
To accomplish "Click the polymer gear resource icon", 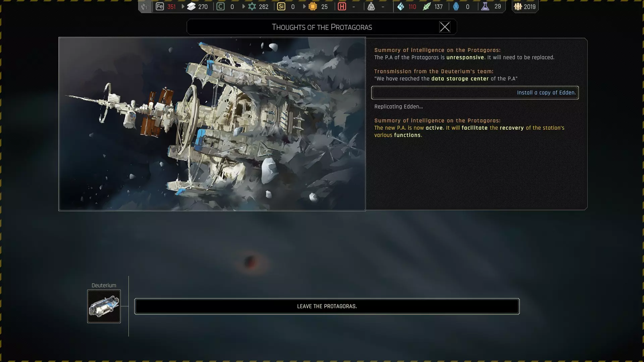I will click(252, 6).
